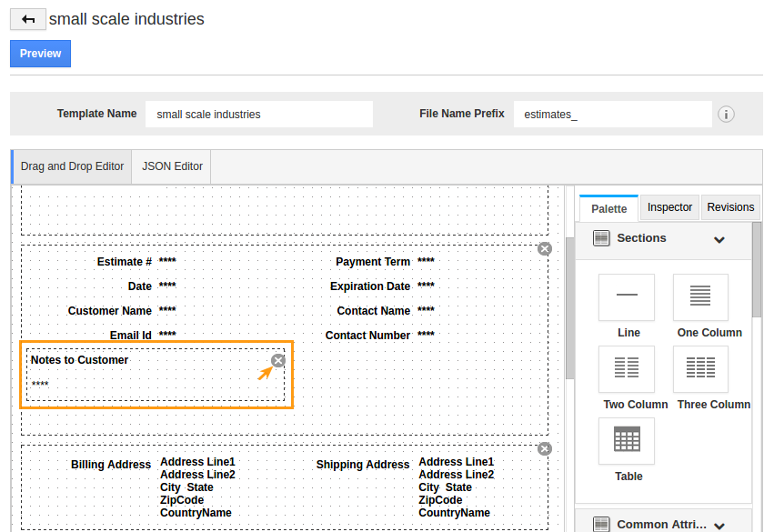The width and height of the screenshot is (764, 532).
Task: Select the One Column section icon
Action: tap(700, 297)
